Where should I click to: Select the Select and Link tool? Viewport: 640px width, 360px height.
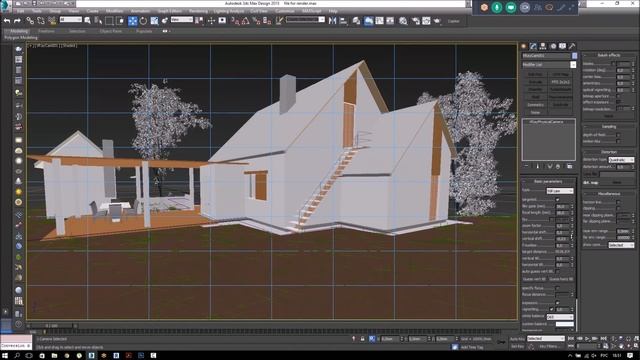point(30,20)
